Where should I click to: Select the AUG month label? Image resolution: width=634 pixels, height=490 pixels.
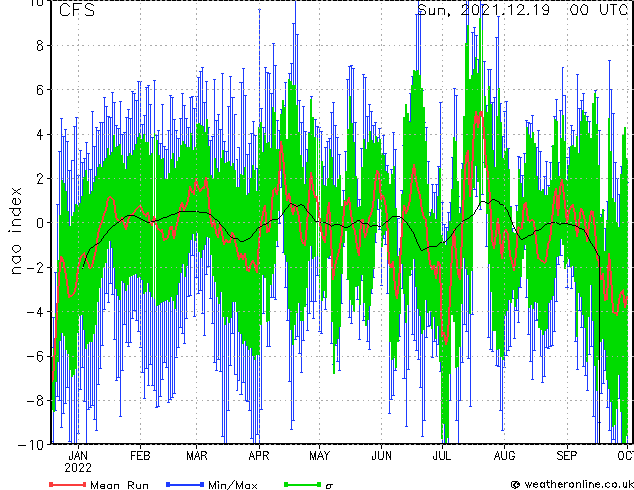[505, 456]
